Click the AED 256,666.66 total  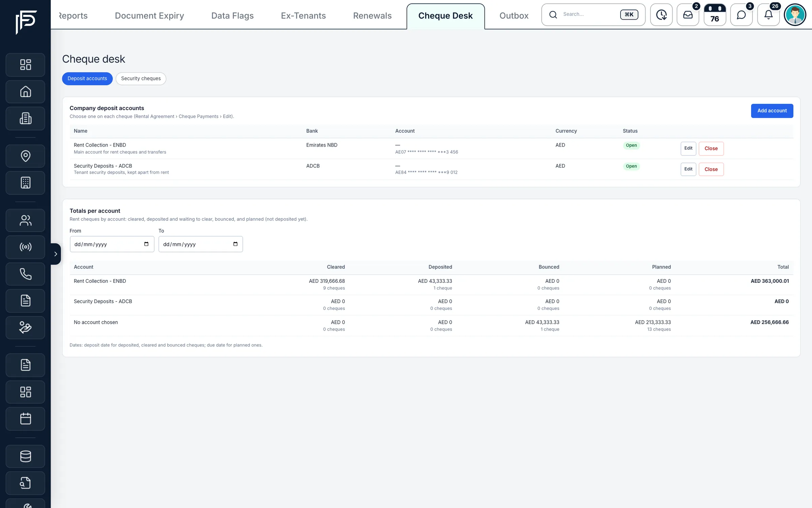(x=769, y=322)
